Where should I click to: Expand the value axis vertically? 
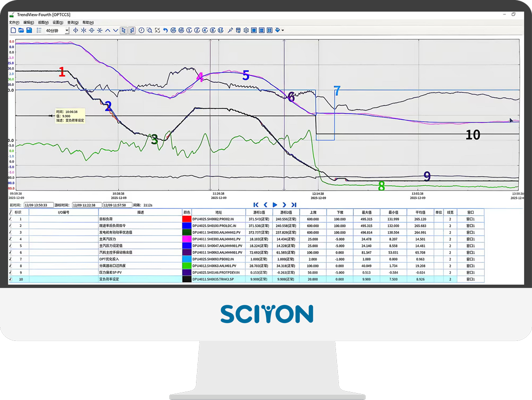[x=92, y=30]
